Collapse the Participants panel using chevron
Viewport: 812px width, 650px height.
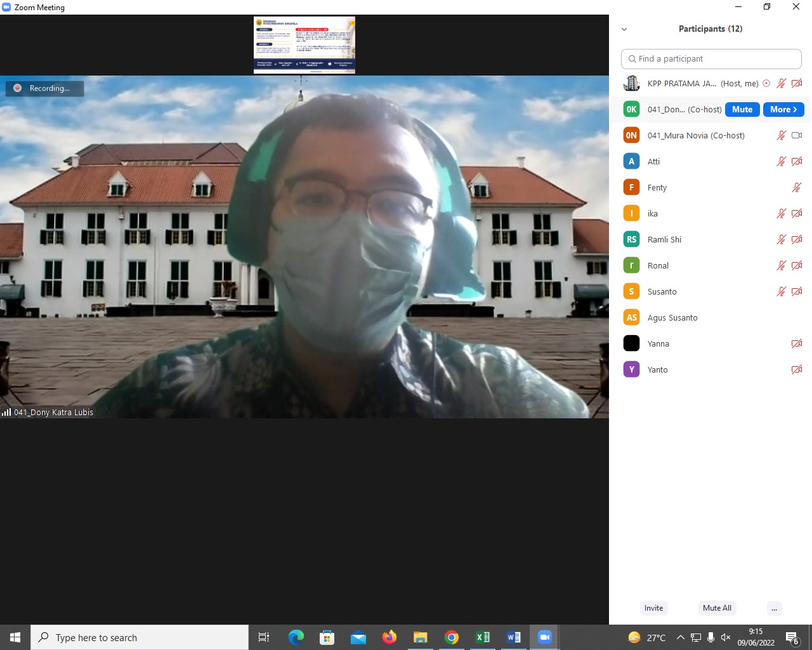click(x=624, y=29)
